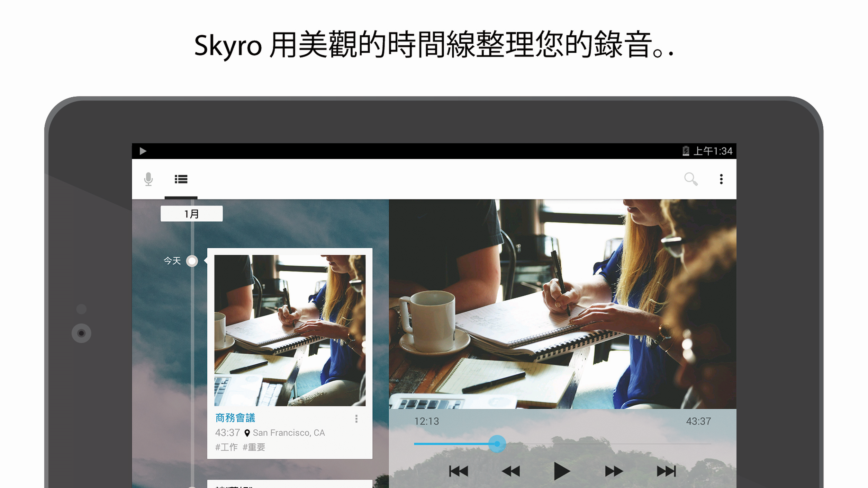Fast forward the recording
This screenshot has width=868, height=488.
coord(614,471)
